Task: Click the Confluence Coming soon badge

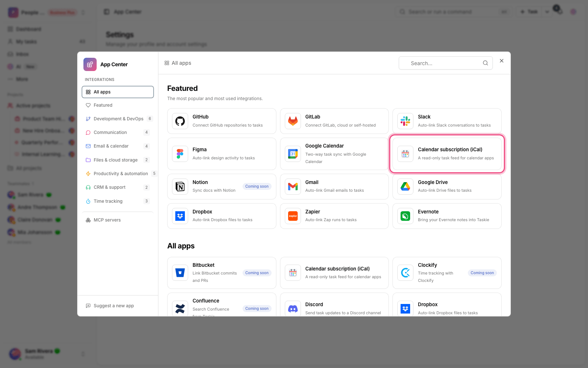Action: [257, 309]
